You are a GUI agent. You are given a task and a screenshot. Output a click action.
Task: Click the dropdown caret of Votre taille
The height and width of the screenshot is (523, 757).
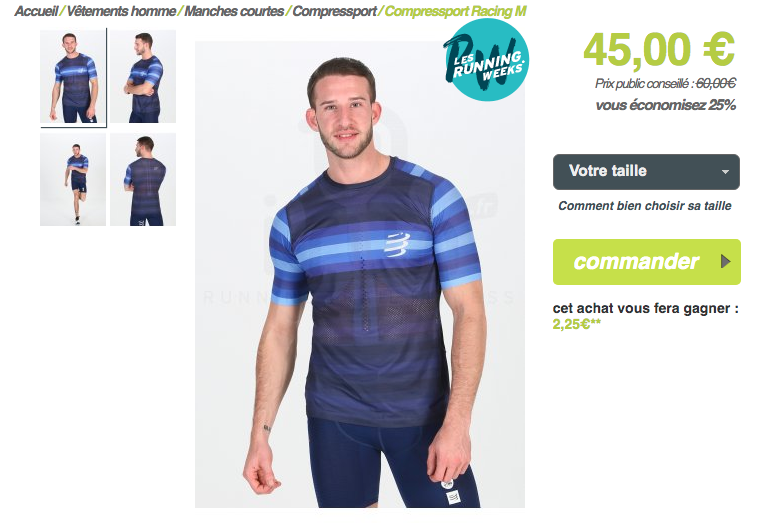click(x=725, y=172)
